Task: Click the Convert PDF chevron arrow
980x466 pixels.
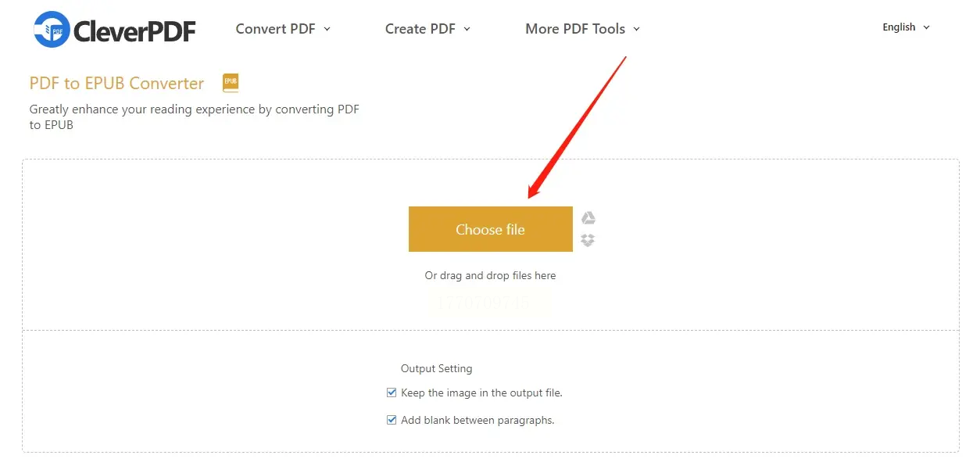Action: tap(327, 29)
